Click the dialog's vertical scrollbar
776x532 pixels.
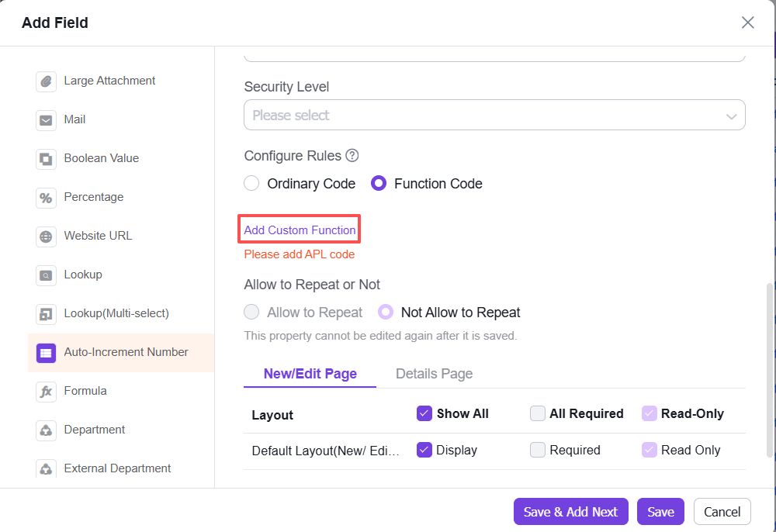pos(769,371)
